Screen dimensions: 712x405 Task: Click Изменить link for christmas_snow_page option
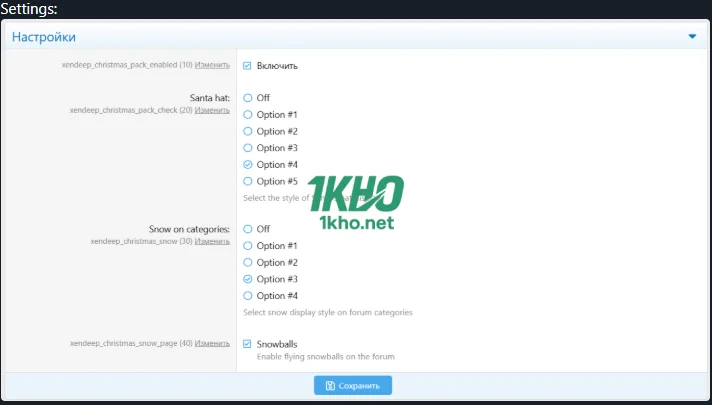(212, 343)
